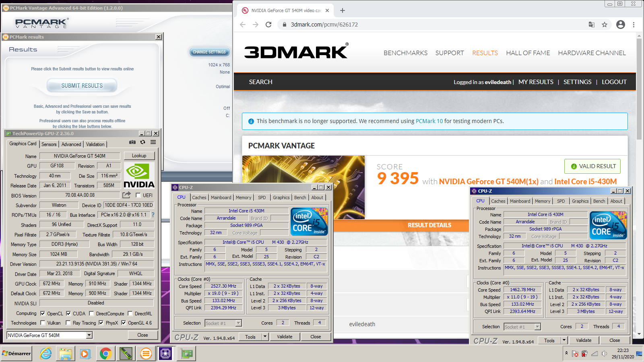Show hidden system tray icons
Image resolution: width=644 pixels, height=362 pixels.
pos(566,353)
